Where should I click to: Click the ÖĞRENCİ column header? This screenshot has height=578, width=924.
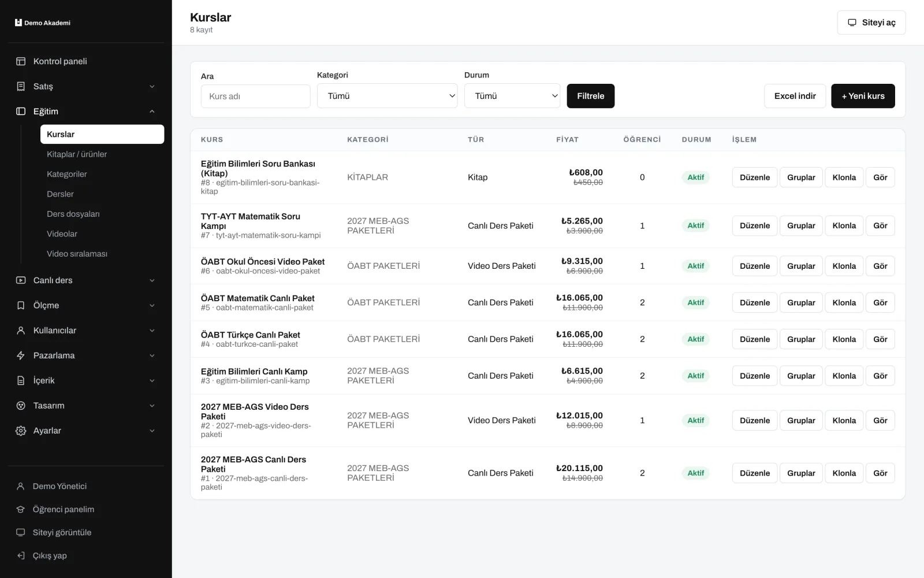tap(642, 140)
